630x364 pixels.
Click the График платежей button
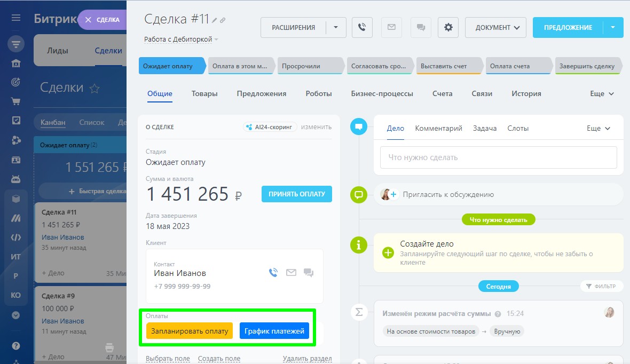[274, 331]
